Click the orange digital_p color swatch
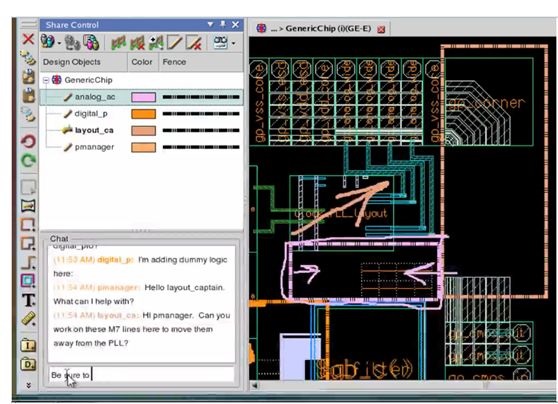558x404 pixels. (x=143, y=114)
